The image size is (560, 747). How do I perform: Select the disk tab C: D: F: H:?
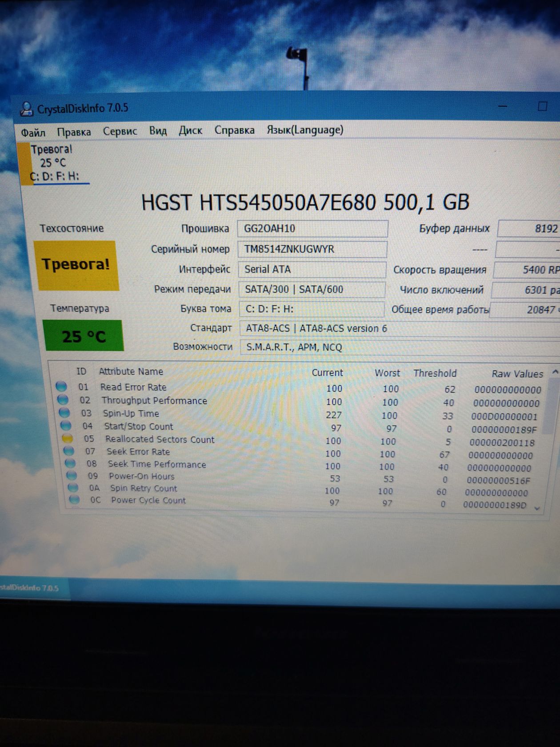click(55, 163)
